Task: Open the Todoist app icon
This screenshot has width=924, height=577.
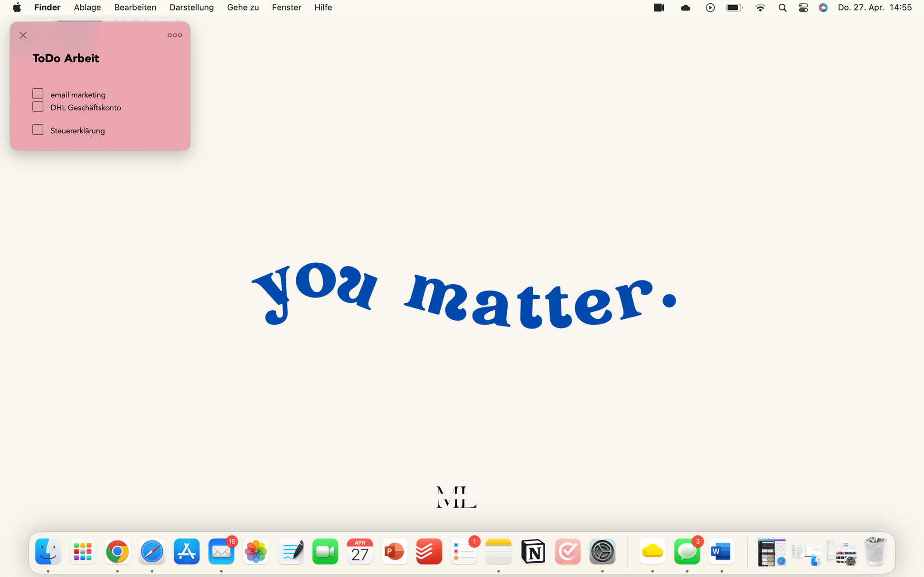Action: pos(429,551)
